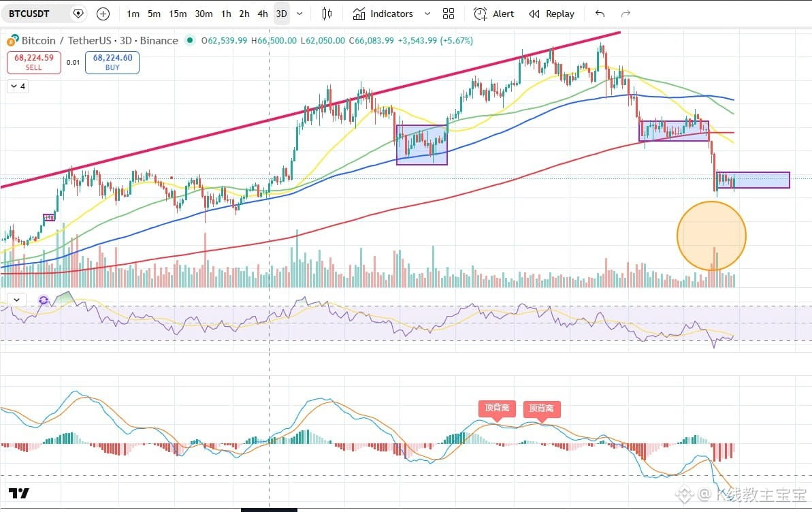Image resolution: width=812 pixels, height=512 pixels.
Task: Undo the last chart action
Action: pos(600,14)
